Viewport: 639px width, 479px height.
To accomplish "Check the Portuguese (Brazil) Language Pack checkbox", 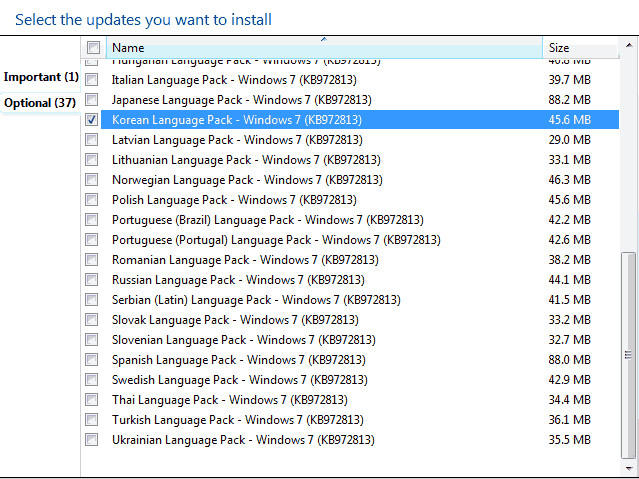I will pos(92,219).
